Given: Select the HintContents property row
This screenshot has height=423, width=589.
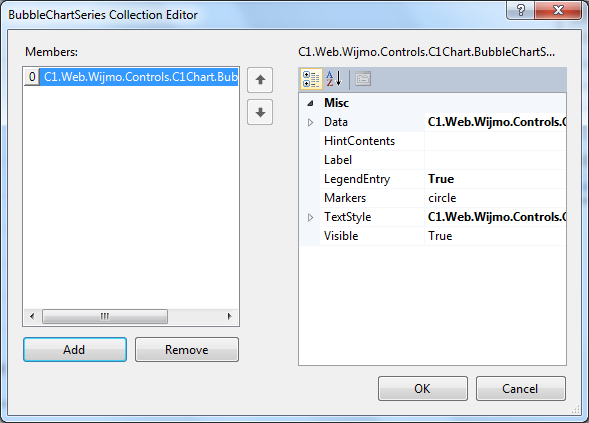Looking at the screenshot, I should tap(443, 141).
